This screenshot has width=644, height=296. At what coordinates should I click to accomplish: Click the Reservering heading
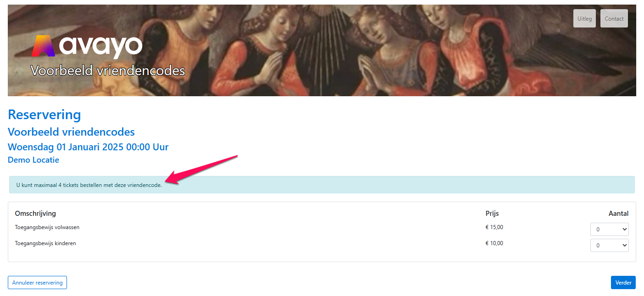tap(44, 115)
